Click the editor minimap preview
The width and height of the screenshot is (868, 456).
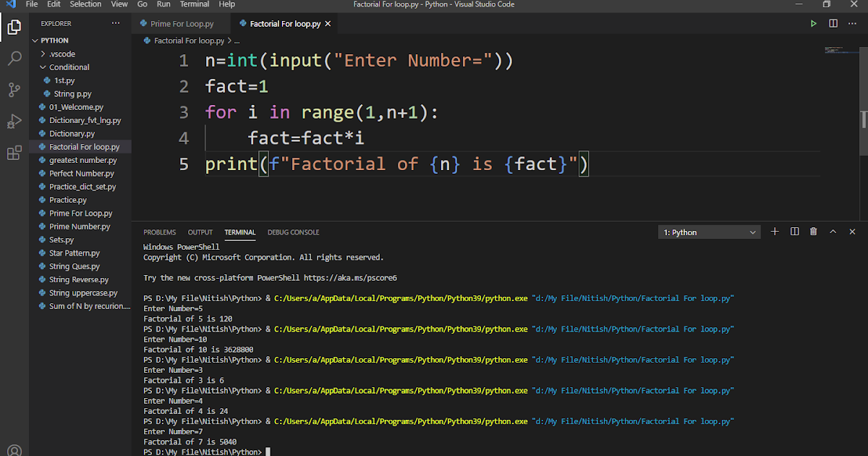coord(840,50)
